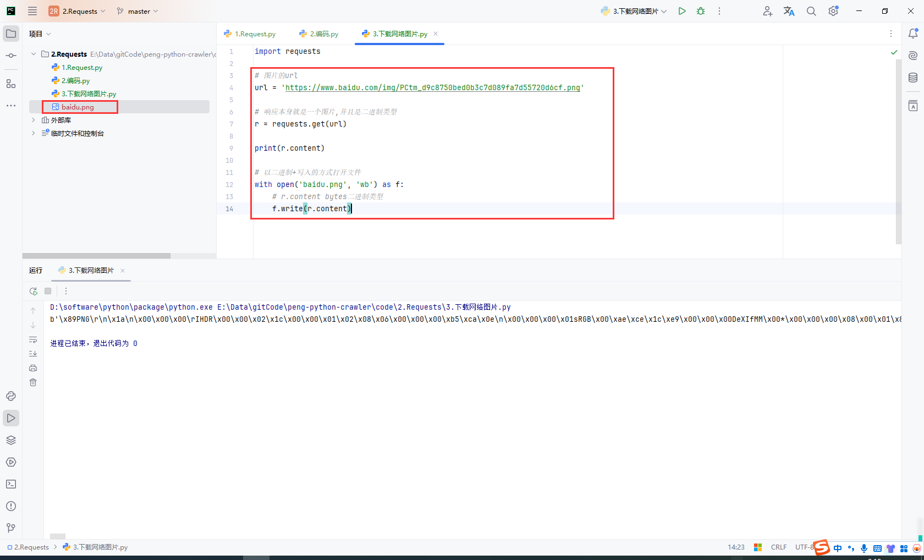Open IDE settings gear
Viewport: 924px width, 560px height.
point(833,11)
